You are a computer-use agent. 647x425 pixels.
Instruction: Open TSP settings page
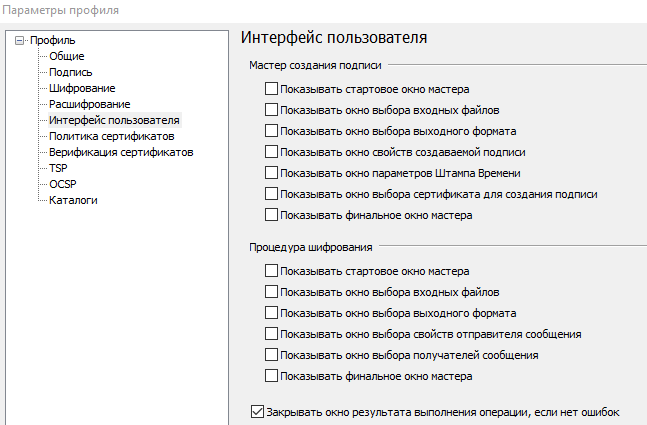58,168
